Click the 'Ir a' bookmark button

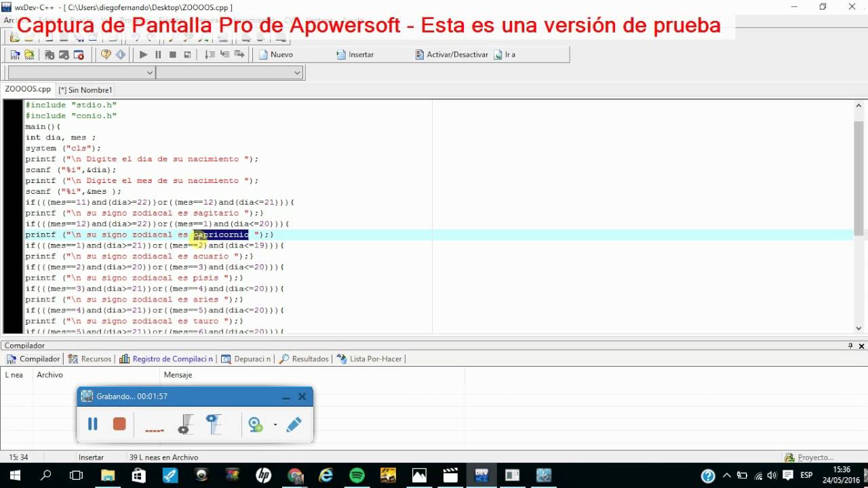(505, 55)
